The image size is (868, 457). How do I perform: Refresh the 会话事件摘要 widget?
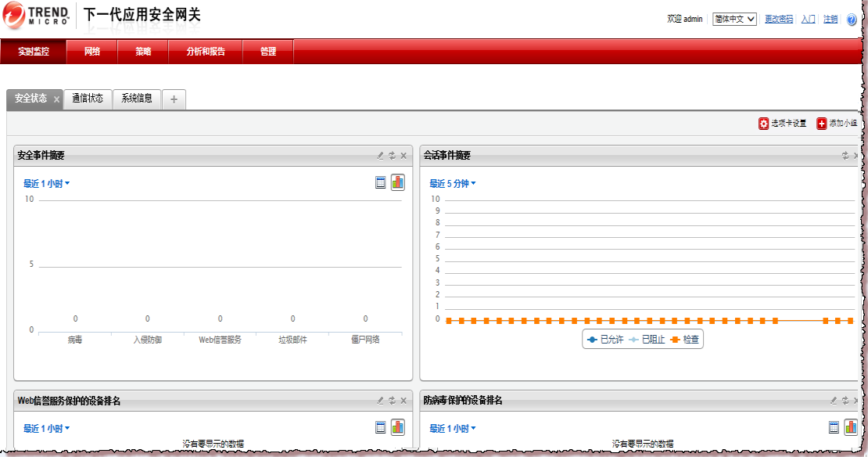[845, 156]
